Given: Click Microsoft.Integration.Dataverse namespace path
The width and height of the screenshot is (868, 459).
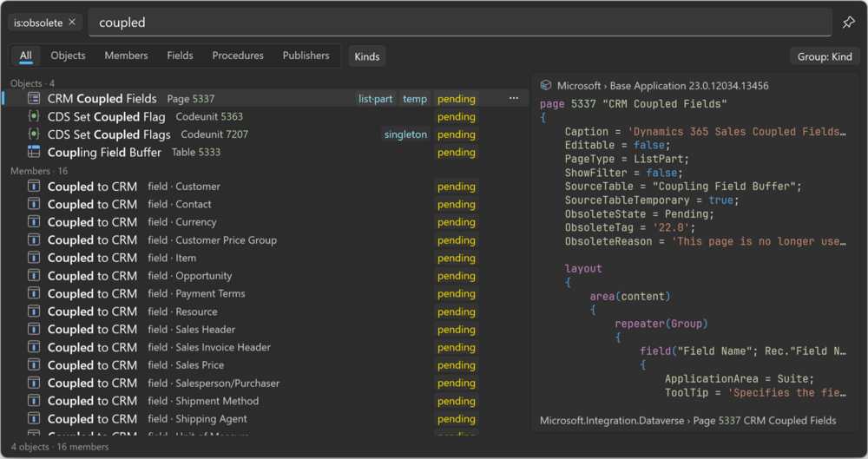Looking at the screenshot, I should [x=612, y=420].
